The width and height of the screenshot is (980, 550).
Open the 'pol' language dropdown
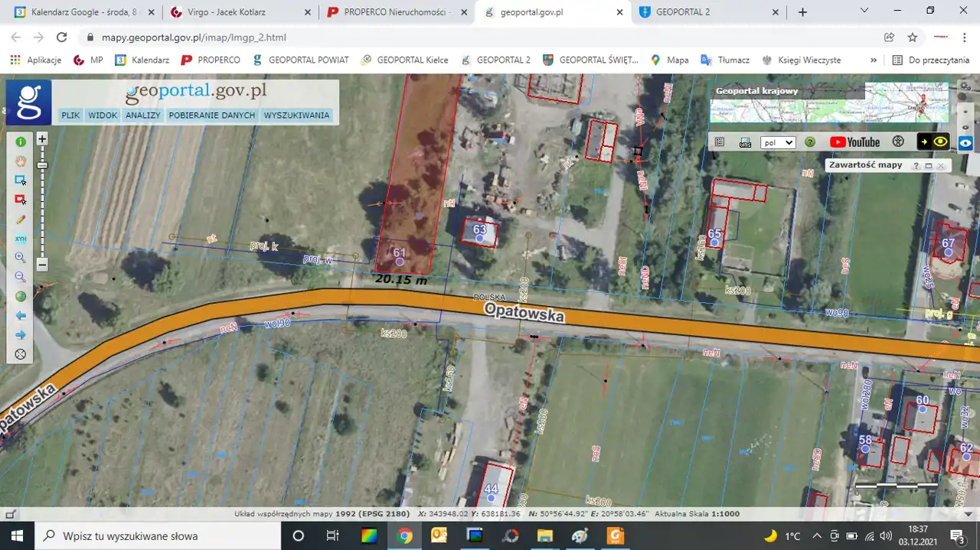coord(778,142)
